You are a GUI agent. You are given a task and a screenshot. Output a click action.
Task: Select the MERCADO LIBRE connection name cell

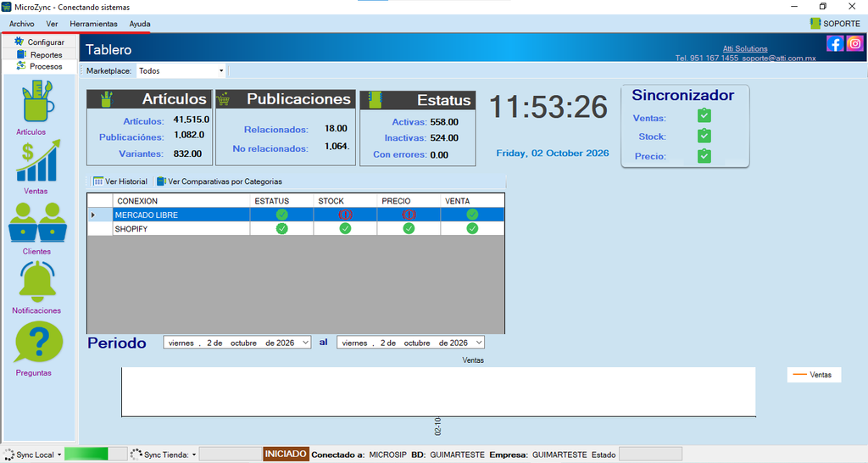pos(181,215)
